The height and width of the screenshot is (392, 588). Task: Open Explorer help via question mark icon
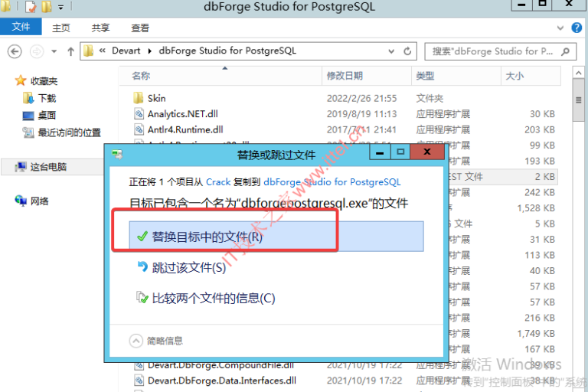[x=577, y=28]
